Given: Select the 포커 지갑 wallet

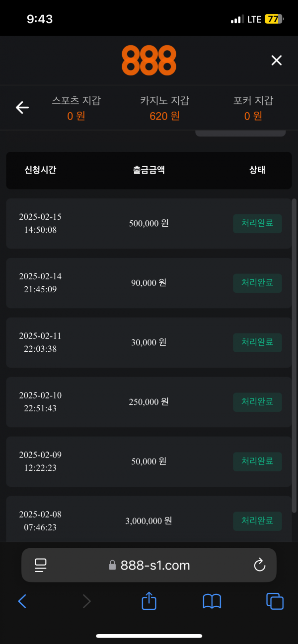Looking at the screenshot, I should pyautogui.click(x=253, y=108).
